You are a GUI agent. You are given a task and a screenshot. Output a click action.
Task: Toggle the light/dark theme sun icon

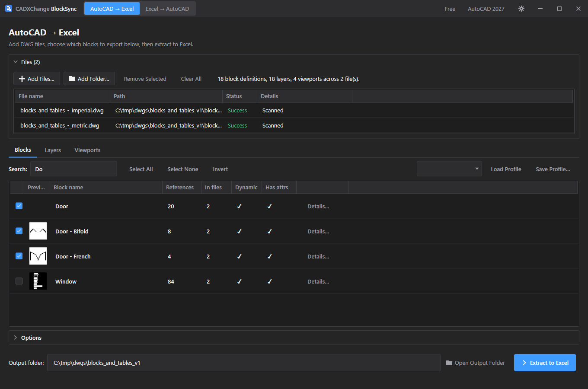(x=521, y=9)
